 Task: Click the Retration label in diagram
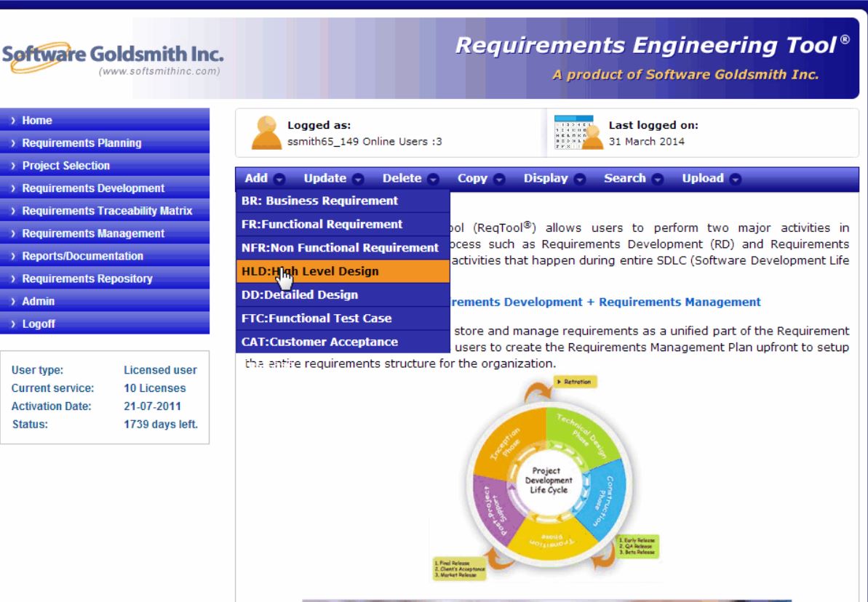(x=576, y=382)
